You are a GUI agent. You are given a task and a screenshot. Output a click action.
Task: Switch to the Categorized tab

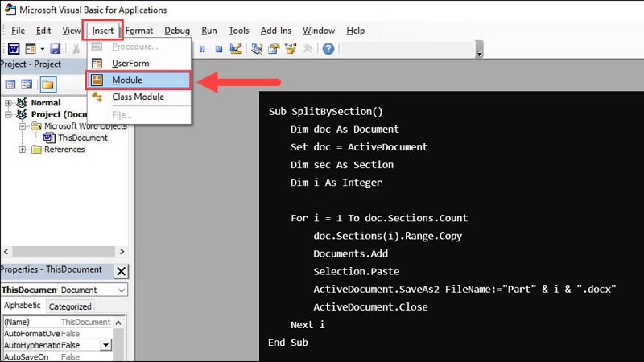click(70, 306)
